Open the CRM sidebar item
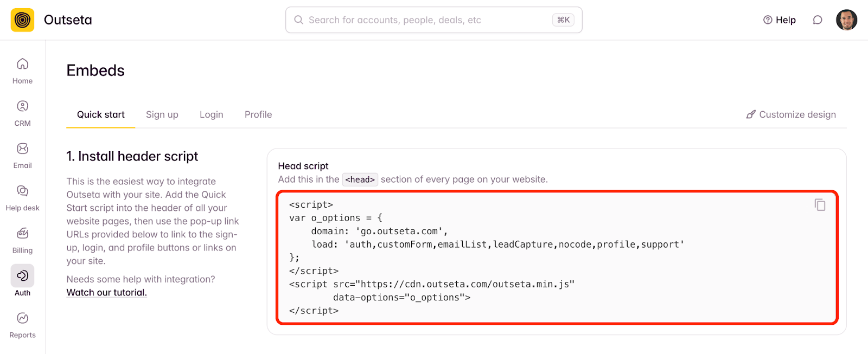 [x=22, y=113]
